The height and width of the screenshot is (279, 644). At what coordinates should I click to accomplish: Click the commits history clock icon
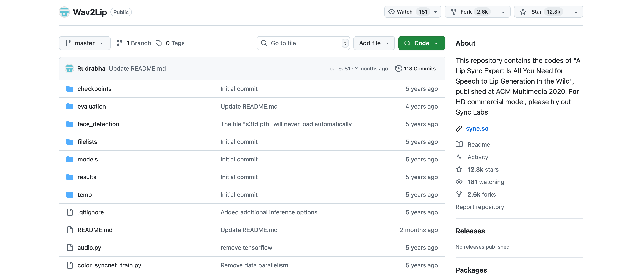click(x=399, y=68)
